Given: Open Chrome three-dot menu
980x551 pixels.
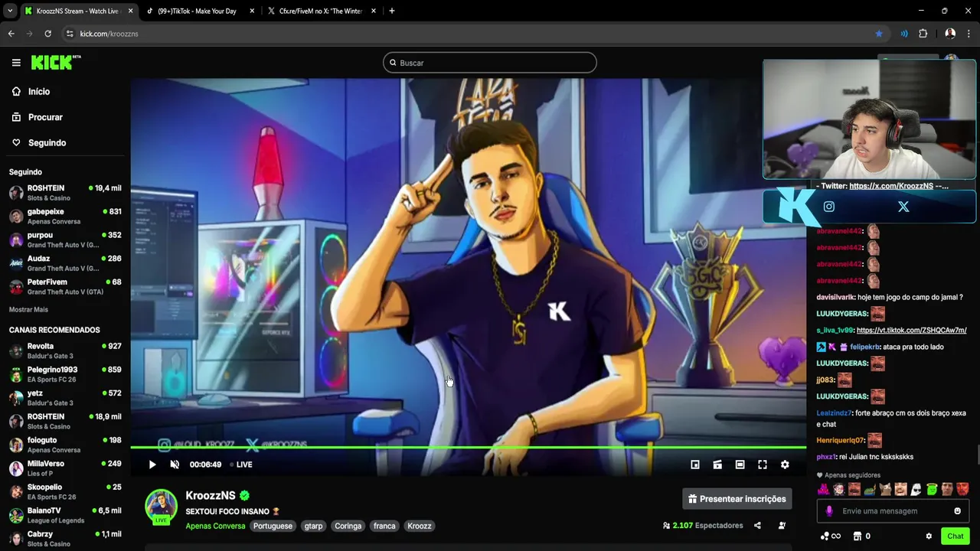Looking at the screenshot, I should (969, 34).
